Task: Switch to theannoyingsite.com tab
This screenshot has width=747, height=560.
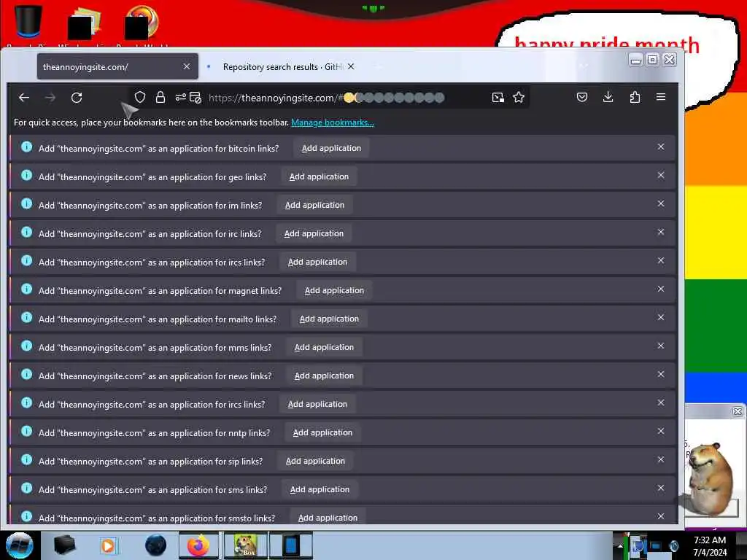Action: (x=117, y=66)
